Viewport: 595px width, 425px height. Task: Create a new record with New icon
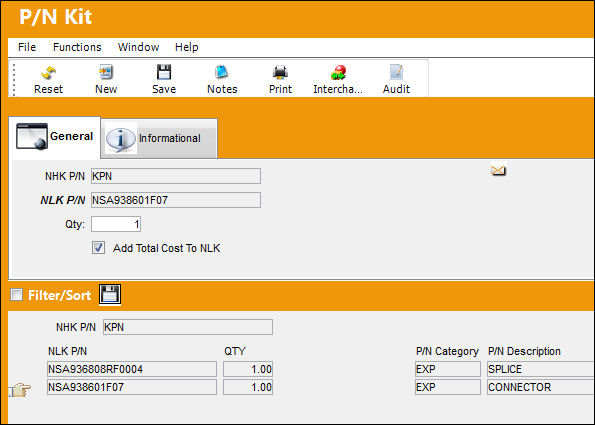pyautogui.click(x=106, y=72)
